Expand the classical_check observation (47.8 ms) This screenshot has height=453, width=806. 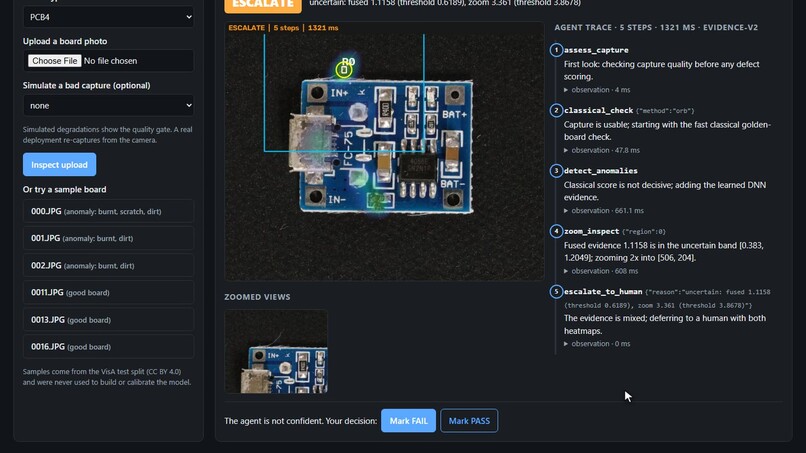tap(601, 150)
